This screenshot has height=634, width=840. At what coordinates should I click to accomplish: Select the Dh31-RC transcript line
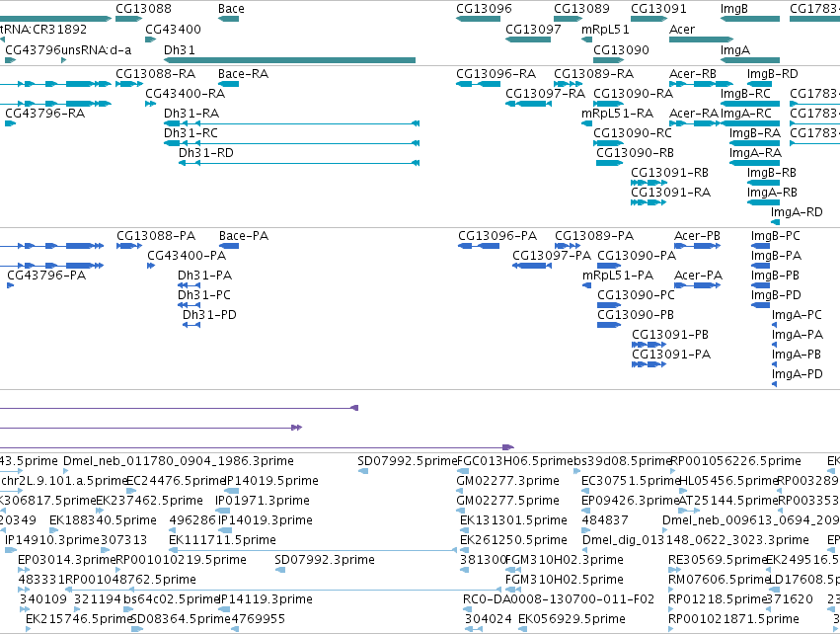(x=291, y=143)
